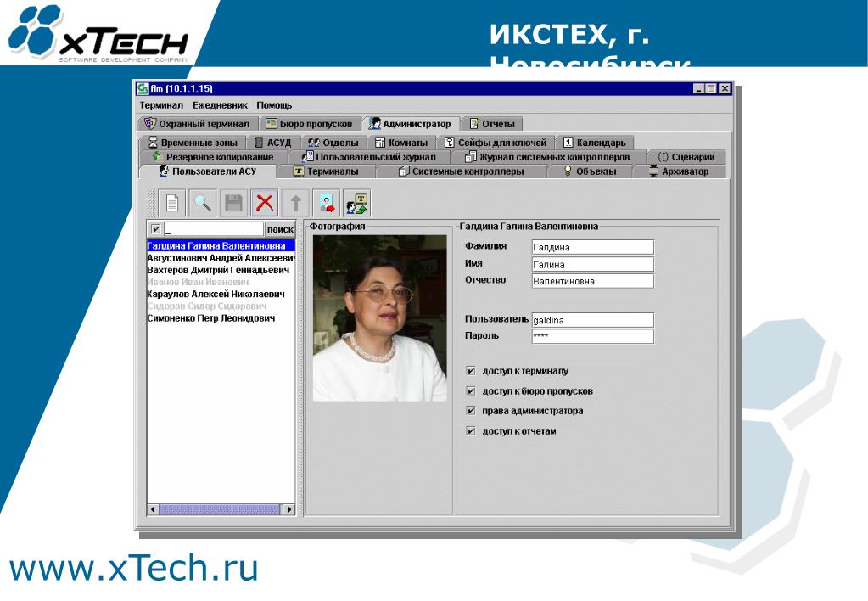The image size is (868, 601).
Task: Click the user search input field
Action: pos(214,228)
